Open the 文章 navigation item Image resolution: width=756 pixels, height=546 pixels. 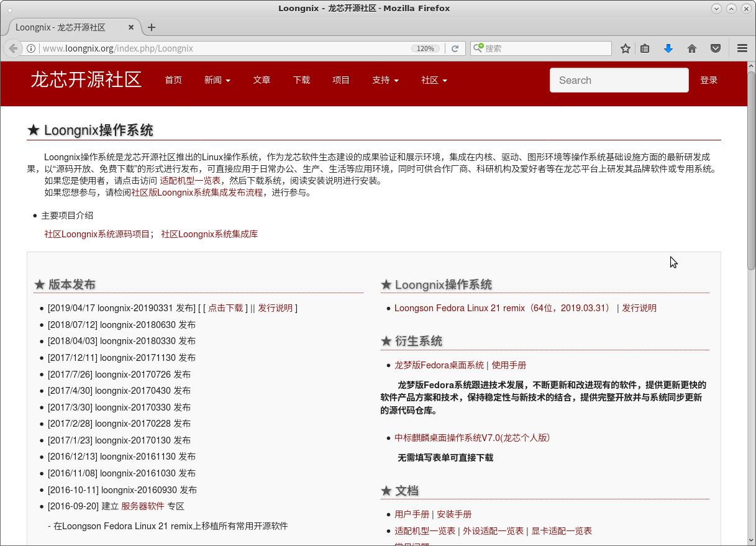coord(262,80)
